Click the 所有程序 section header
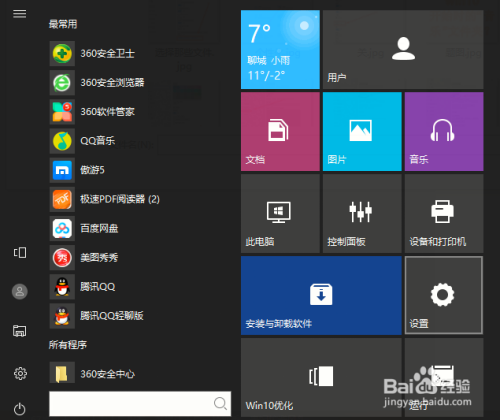Image resolution: width=500 pixels, height=420 pixels. click(68, 345)
